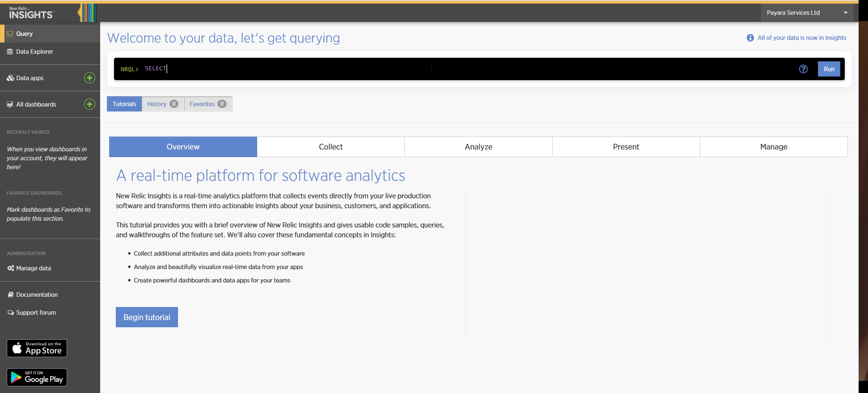Follow the 'All of your data is now in Insights' link
The width and height of the screenshot is (868, 393).
coord(801,38)
